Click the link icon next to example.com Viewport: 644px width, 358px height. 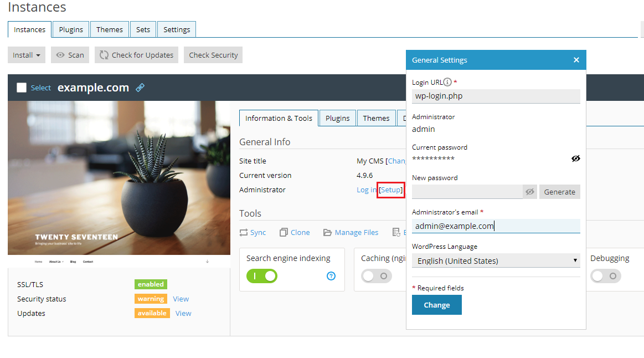[140, 88]
